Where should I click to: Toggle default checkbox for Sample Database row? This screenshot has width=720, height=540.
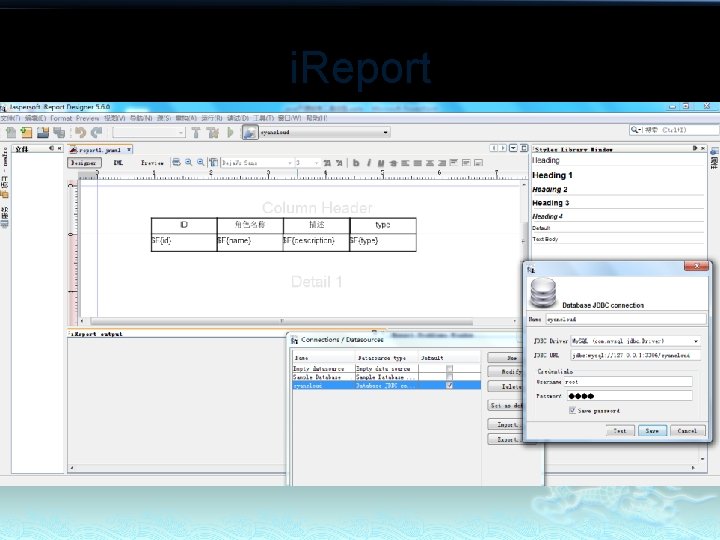(450, 377)
